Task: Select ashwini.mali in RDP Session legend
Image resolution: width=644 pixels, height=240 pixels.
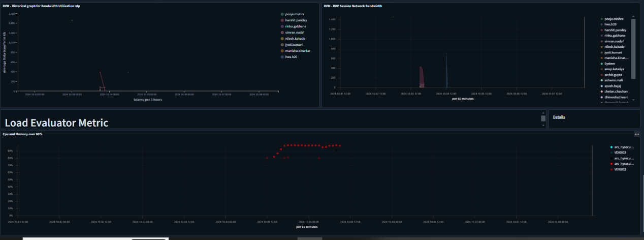Action: [614, 80]
